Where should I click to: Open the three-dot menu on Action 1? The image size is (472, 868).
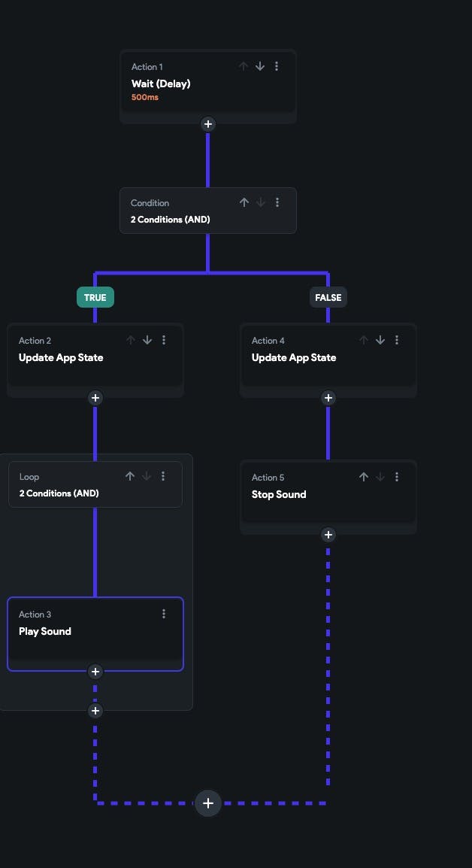coord(277,66)
